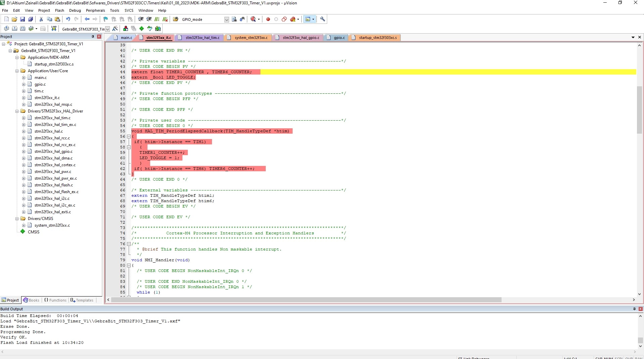Click the Paste clipboard icon
The image size is (644, 359).
tap(57, 19)
